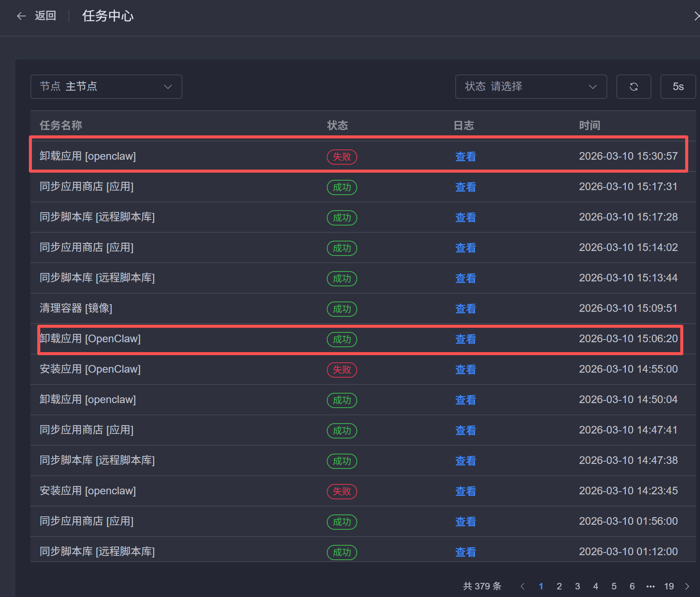Expand the status filter dropdown
Screen dimensions: 700x597
click(x=531, y=87)
